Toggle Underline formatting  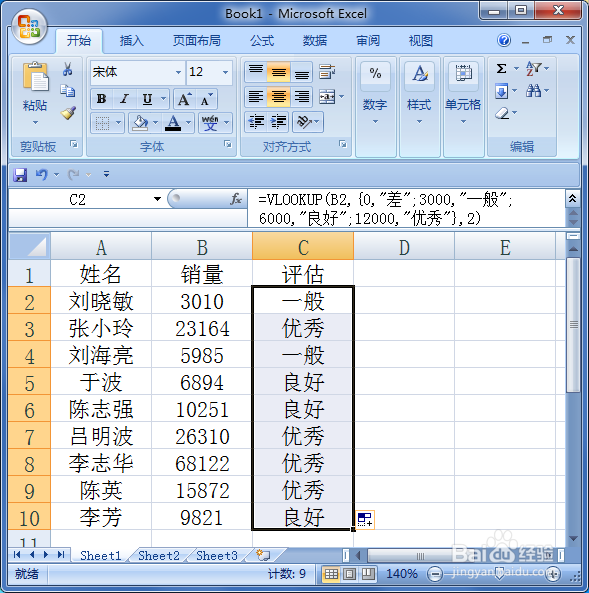[147, 99]
